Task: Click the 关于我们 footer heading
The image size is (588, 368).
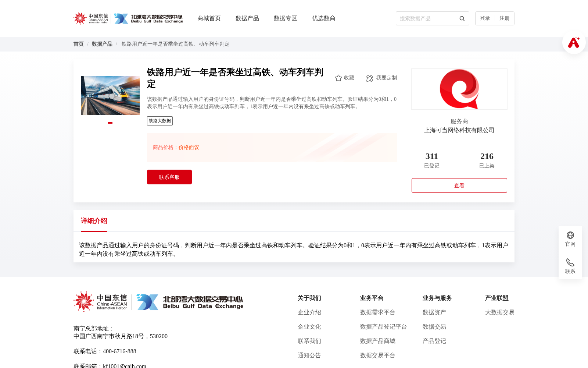Action: click(x=309, y=298)
